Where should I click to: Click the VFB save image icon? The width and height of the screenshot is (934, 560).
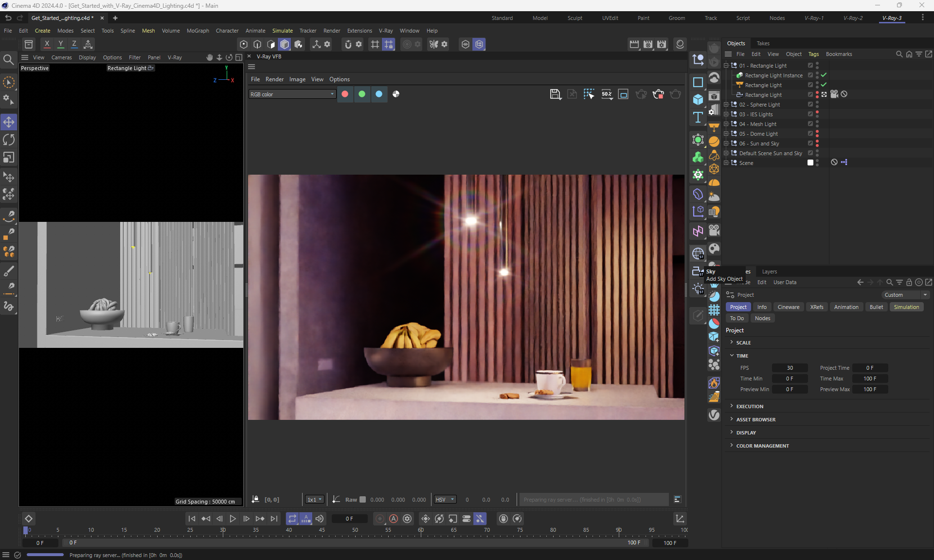click(x=555, y=94)
